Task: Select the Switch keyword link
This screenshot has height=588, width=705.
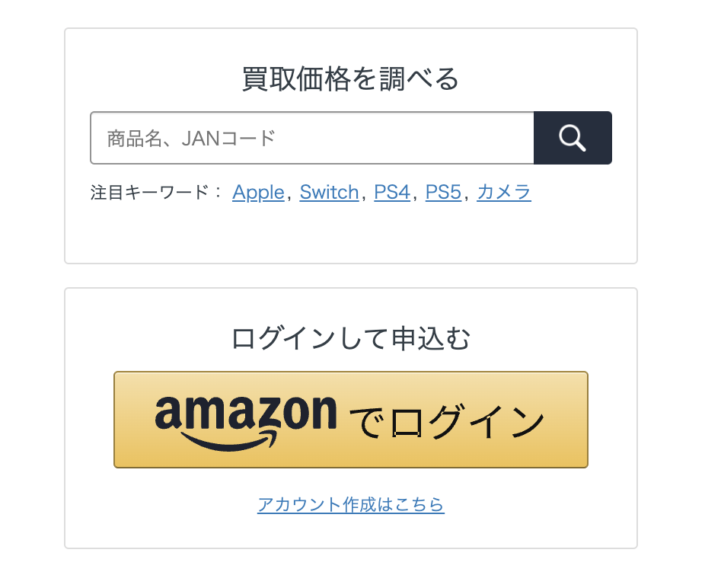Action: (x=329, y=193)
